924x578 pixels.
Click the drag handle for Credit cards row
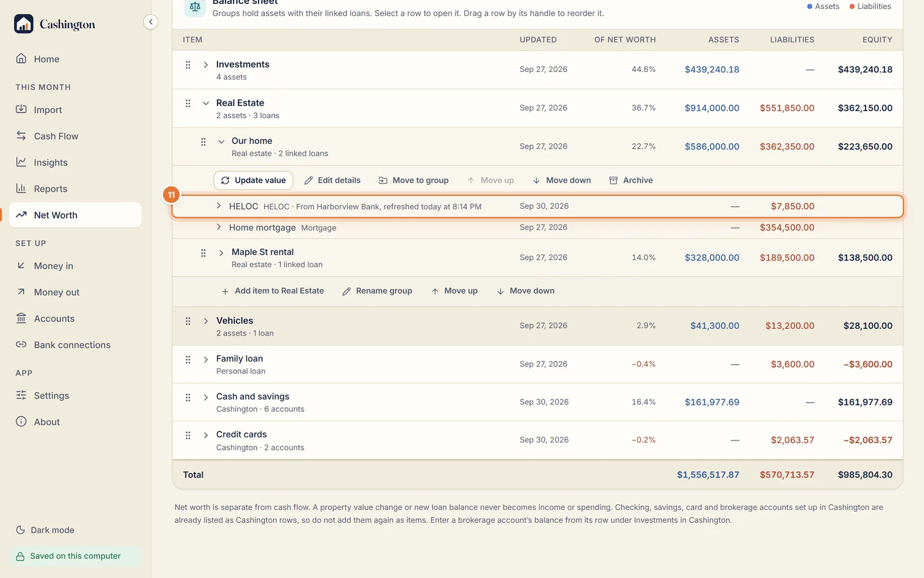click(x=188, y=435)
